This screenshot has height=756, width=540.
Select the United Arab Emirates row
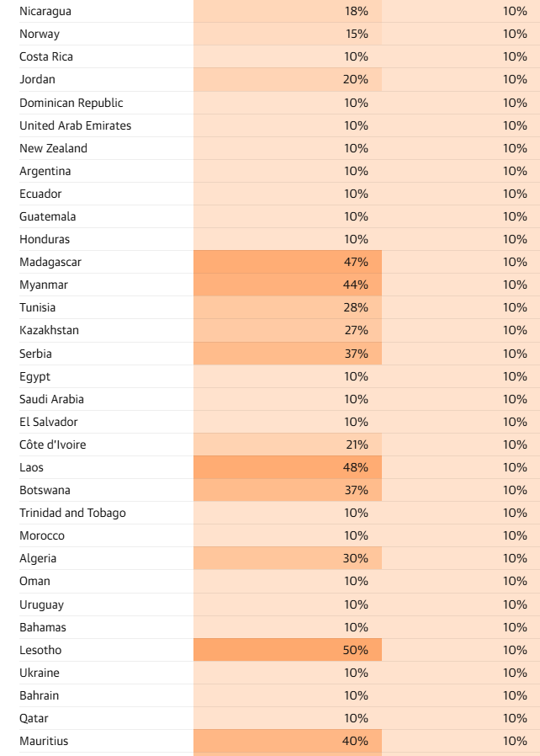pos(279,125)
